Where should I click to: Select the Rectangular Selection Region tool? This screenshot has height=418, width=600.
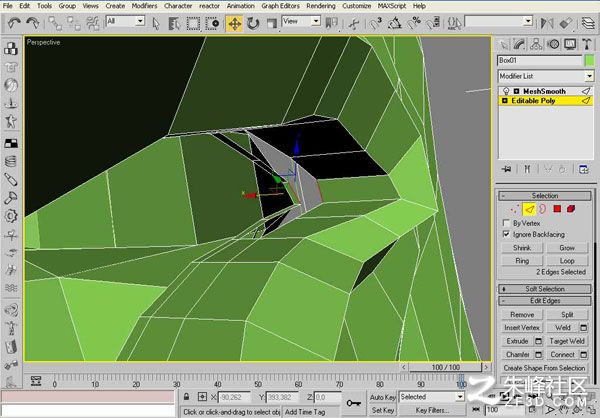coord(193,24)
